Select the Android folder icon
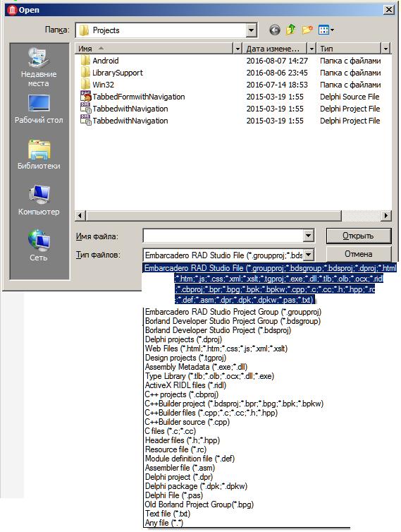The height and width of the screenshot is (532, 401). [85, 61]
